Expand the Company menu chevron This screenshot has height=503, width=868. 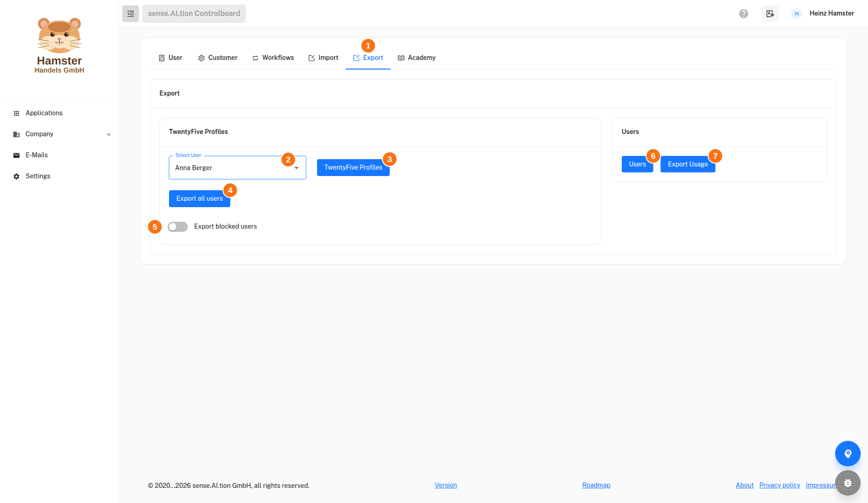click(109, 134)
